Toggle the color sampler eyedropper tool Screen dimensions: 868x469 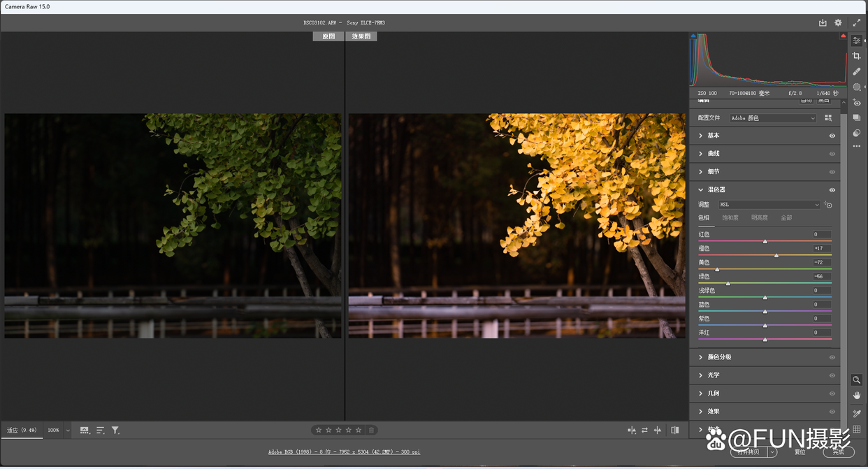click(857, 414)
